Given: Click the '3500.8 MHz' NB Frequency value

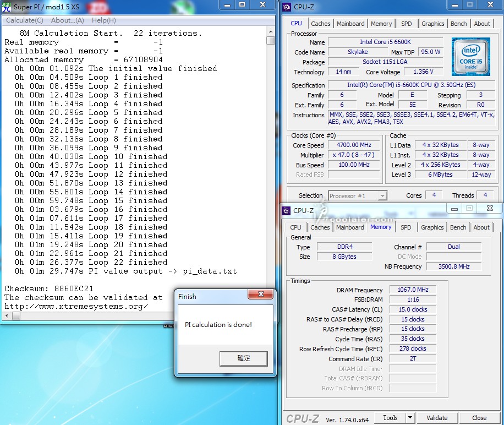Looking at the screenshot, I should [454, 266].
